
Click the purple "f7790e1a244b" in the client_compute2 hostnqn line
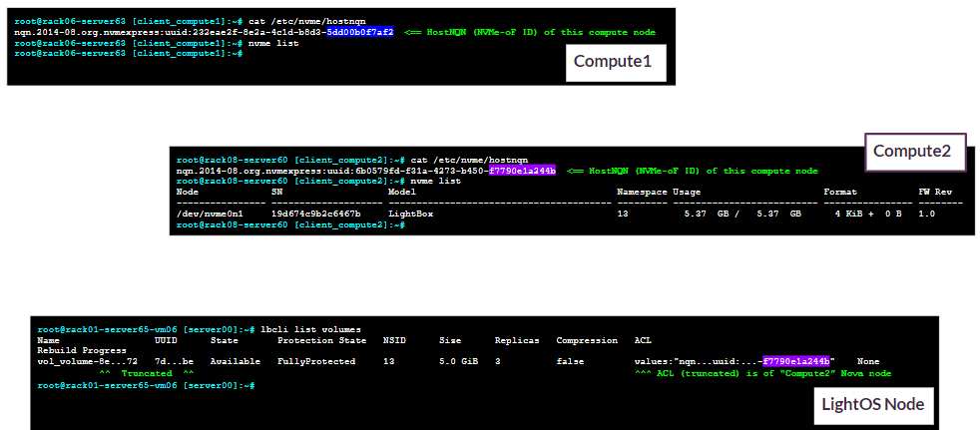pos(523,171)
